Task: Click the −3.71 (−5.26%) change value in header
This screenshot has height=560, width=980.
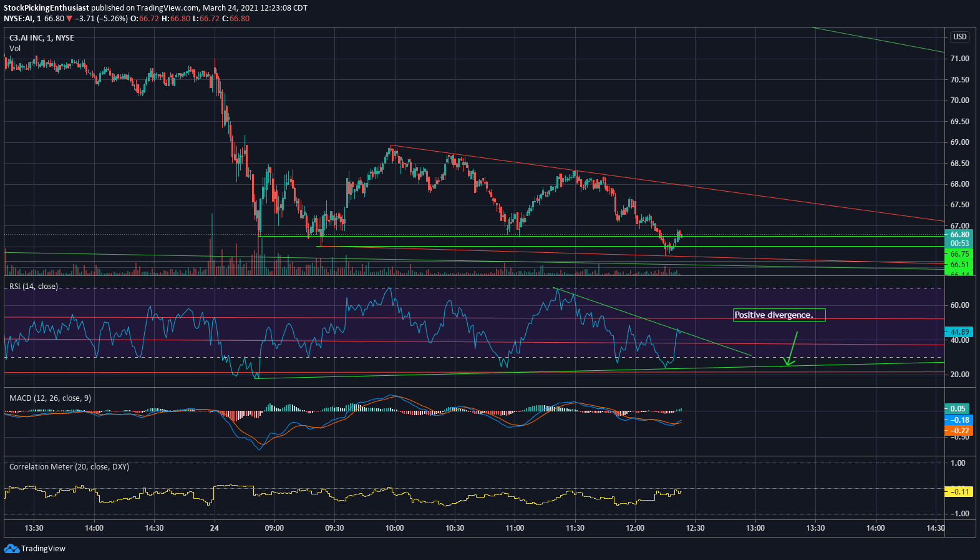Action: (x=102, y=19)
